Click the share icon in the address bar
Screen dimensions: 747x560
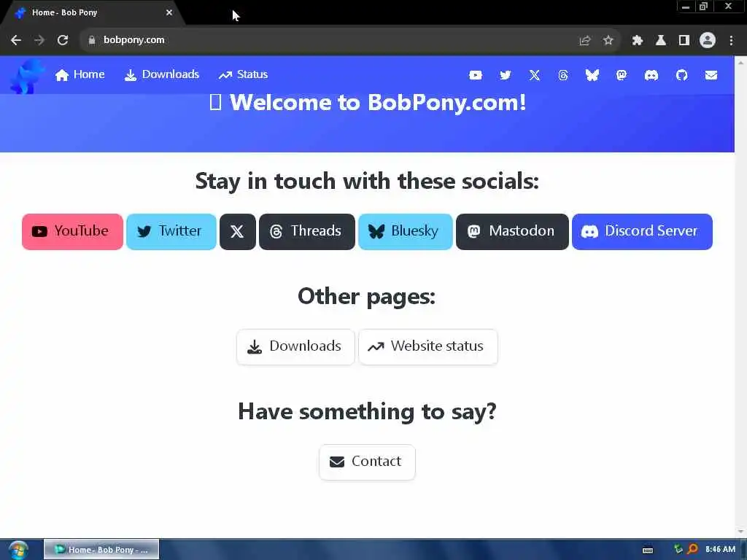[584, 41]
